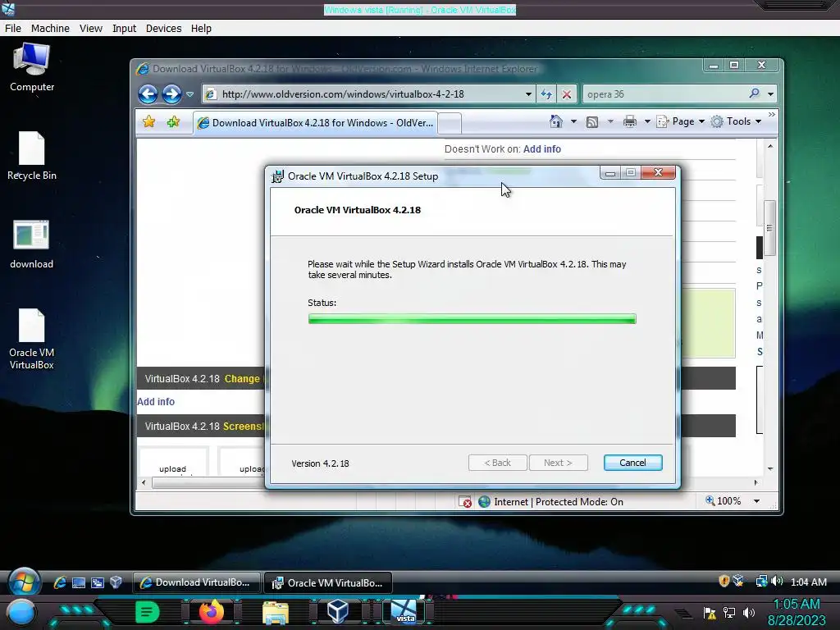Open file manager on host taskbar
This screenshot has height=630, width=840.
[x=276, y=612]
